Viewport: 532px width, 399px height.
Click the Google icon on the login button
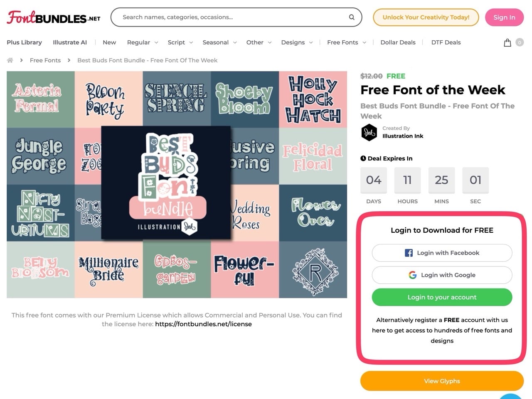click(412, 275)
